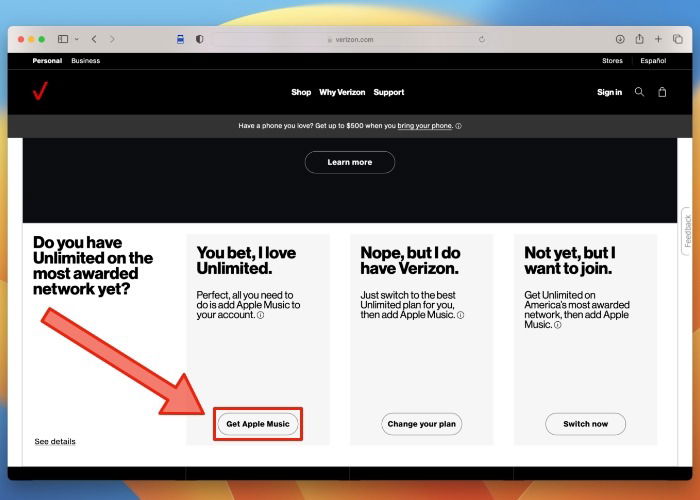The width and height of the screenshot is (700, 500).
Task: Open the Feedback side tab
Action: click(x=688, y=231)
